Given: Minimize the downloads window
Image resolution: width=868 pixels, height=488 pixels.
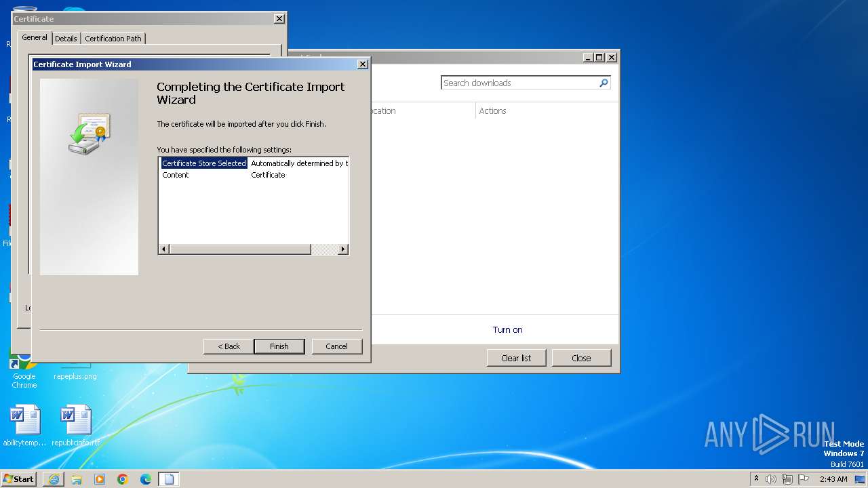Looking at the screenshot, I should [588, 58].
